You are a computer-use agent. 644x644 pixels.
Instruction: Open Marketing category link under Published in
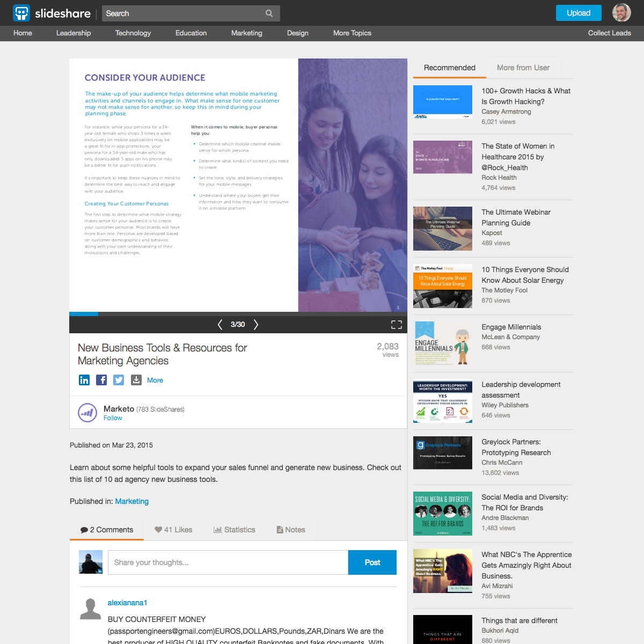(131, 501)
